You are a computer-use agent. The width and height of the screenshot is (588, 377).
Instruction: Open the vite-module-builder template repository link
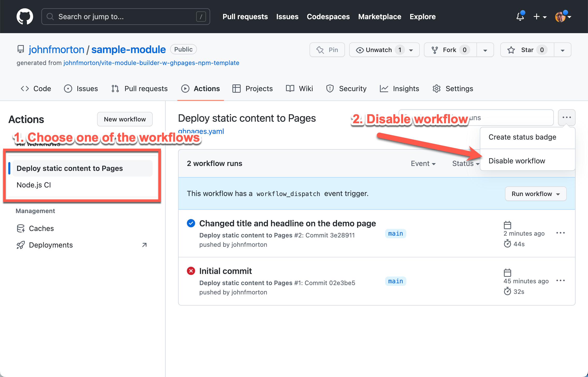(x=151, y=63)
